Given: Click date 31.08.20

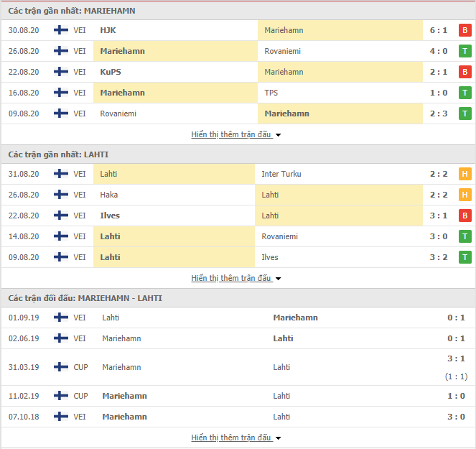Looking at the screenshot, I should click(24, 174).
